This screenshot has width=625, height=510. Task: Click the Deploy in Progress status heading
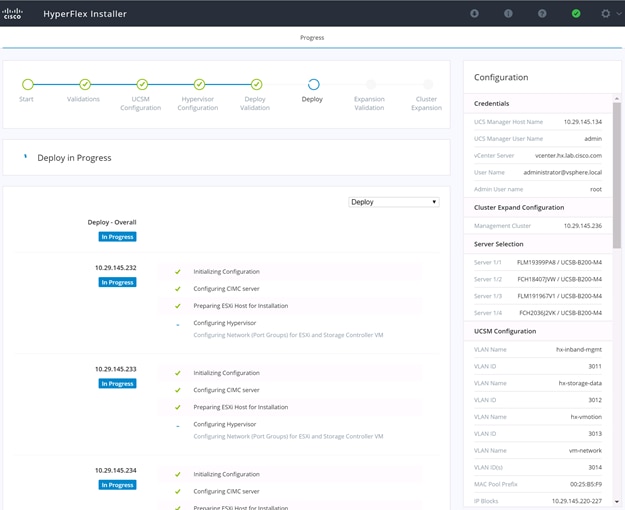pos(74,158)
